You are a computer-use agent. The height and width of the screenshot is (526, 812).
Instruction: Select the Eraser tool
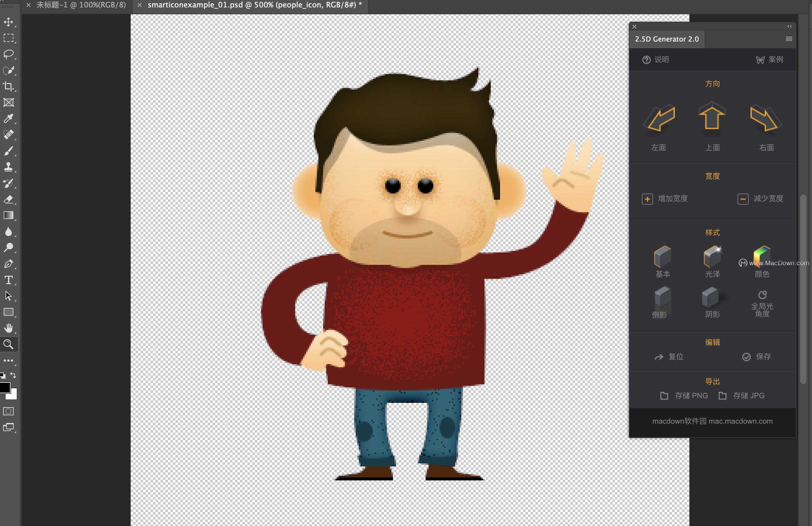[8, 199]
